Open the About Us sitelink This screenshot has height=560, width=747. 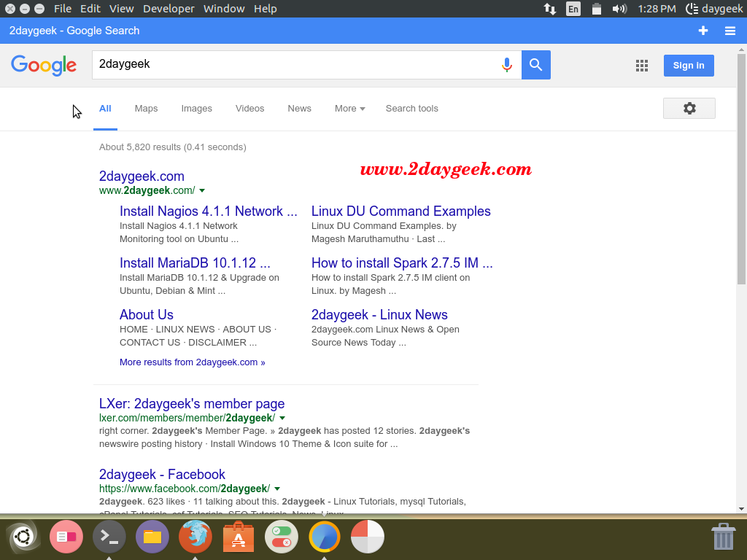click(x=146, y=315)
